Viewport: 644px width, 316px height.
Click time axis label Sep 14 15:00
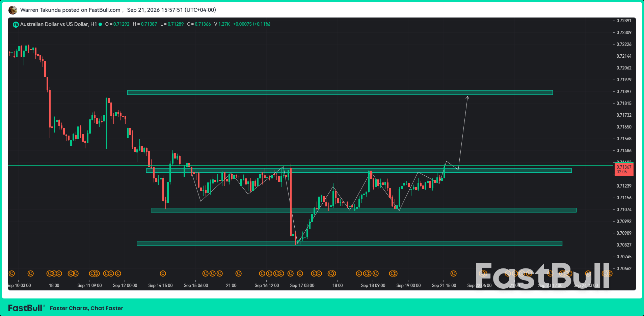(x=160, y=286)
